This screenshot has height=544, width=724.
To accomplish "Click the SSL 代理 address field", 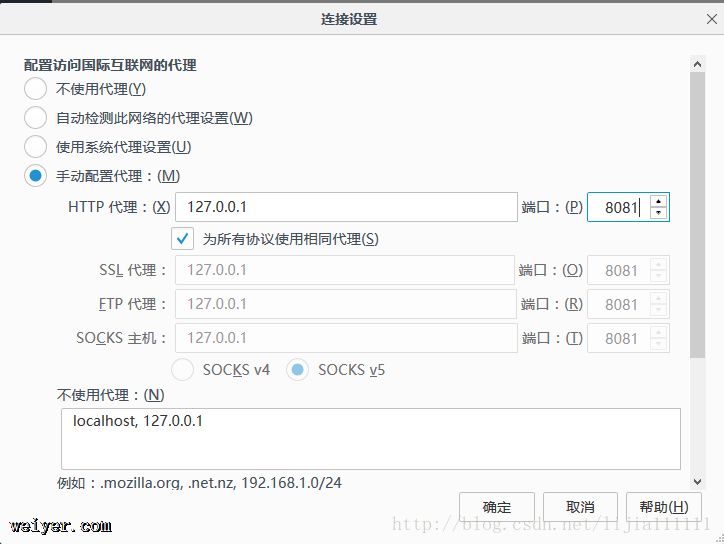I will [x=346, y=270].
